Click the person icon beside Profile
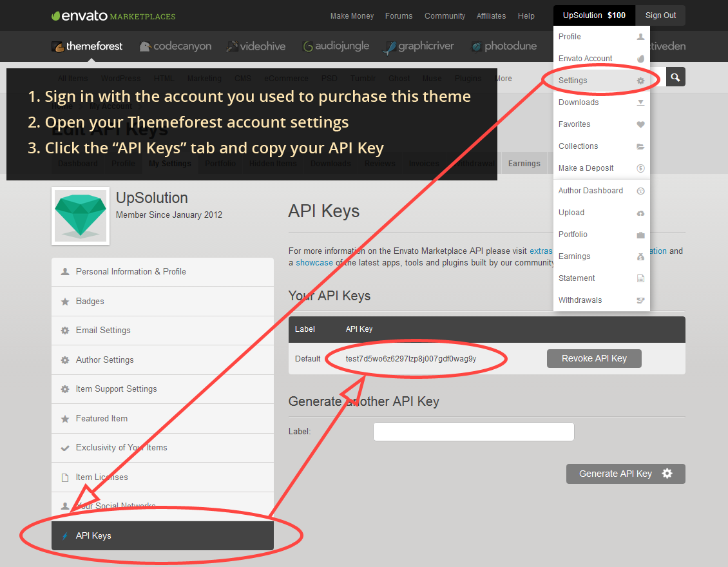728x567 pixels. (x=641, y=37)
